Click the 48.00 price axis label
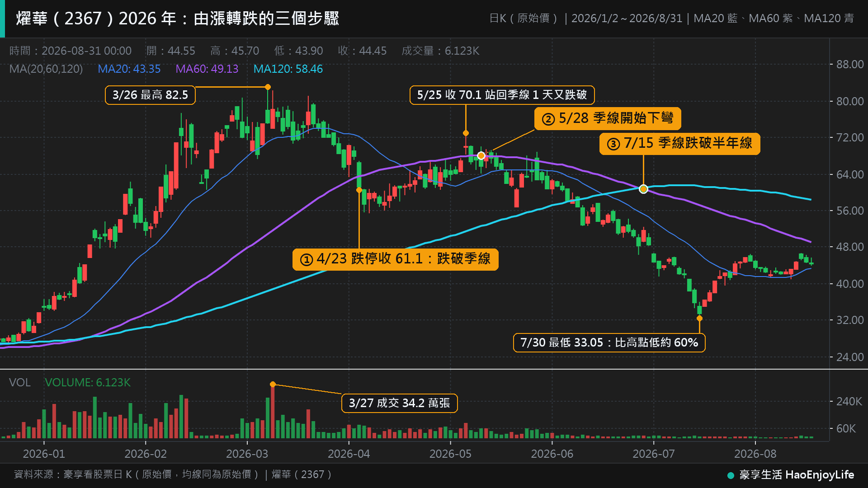 850,247
